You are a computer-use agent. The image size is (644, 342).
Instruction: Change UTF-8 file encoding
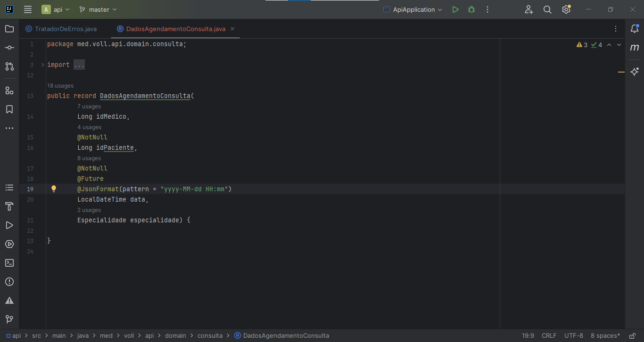tap(574, 336)
